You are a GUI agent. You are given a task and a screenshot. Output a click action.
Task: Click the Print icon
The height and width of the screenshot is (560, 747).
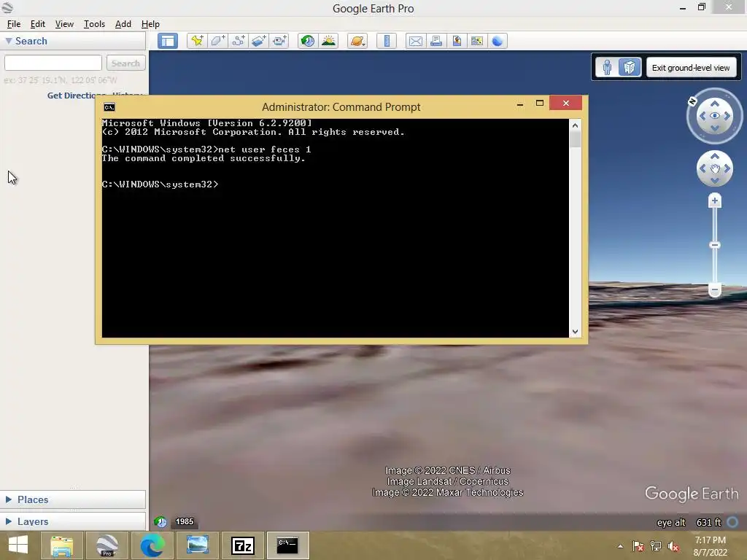coord(436,41)
